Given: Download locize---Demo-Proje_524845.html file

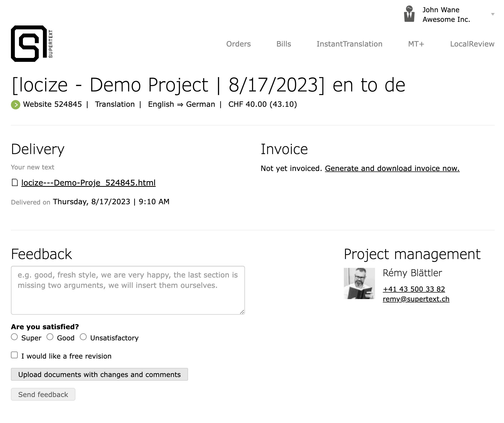Looking at the screenshot, I should pyautogui.click(x=88, y=183).
